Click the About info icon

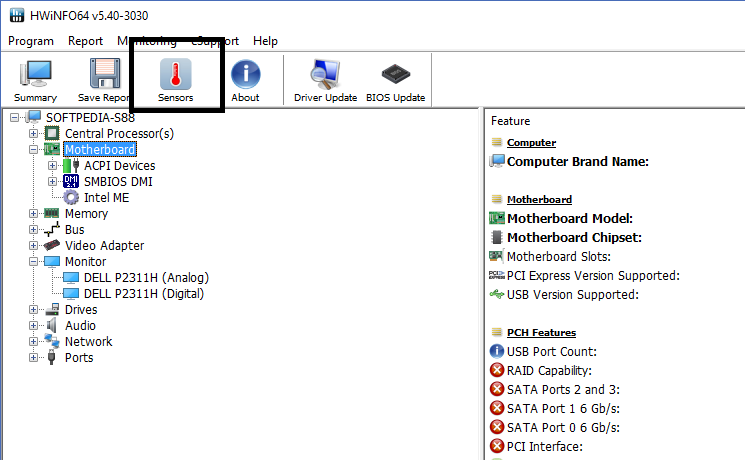point(245,80)
